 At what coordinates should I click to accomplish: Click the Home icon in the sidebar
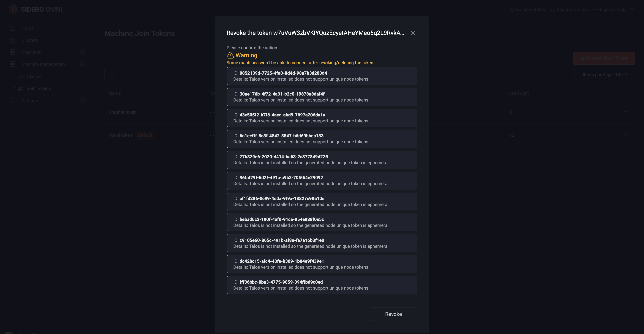click(x=13, y=28)
